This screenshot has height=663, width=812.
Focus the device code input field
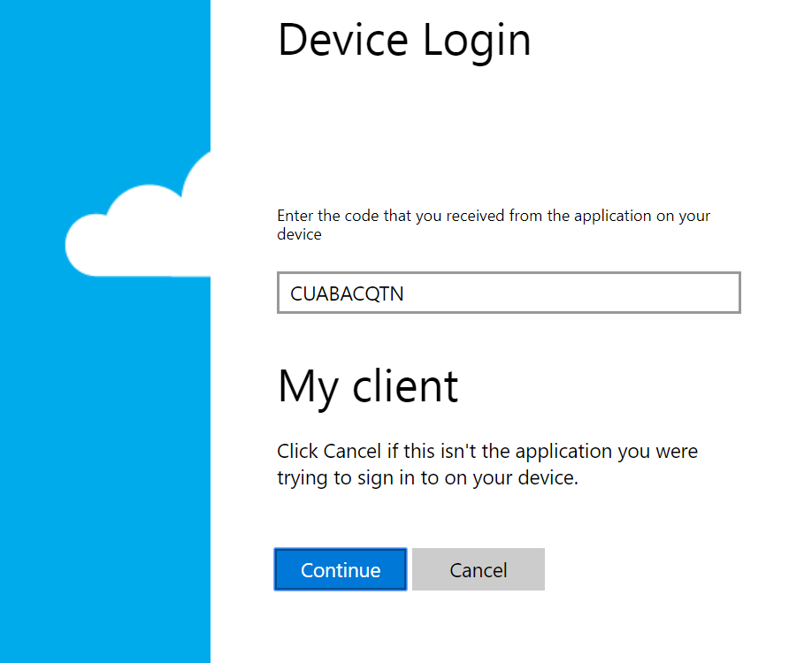(509, 293)
